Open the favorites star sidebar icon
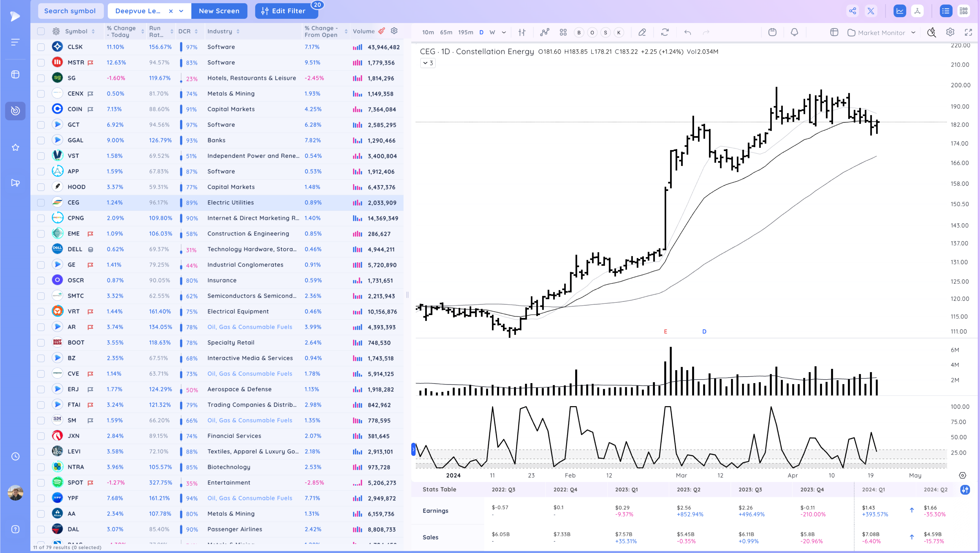This screenshot has width=980, height=553. coord(15,147)
